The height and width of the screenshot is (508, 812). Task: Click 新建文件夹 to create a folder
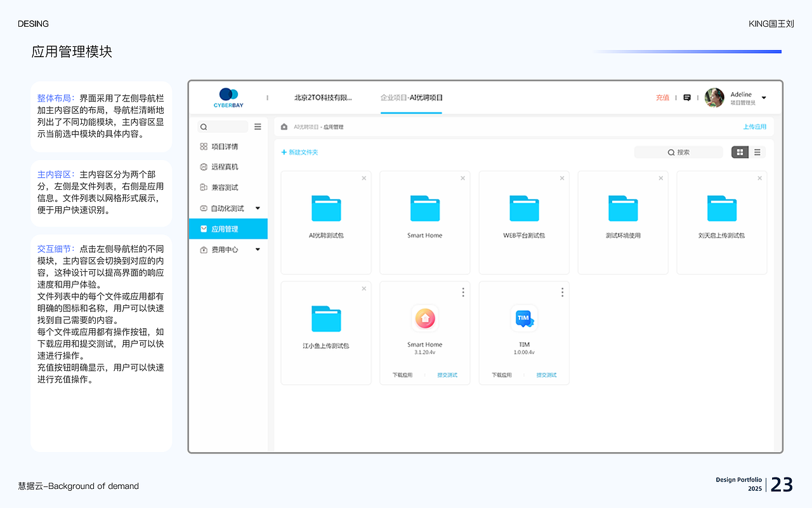[x=299, y=152]
